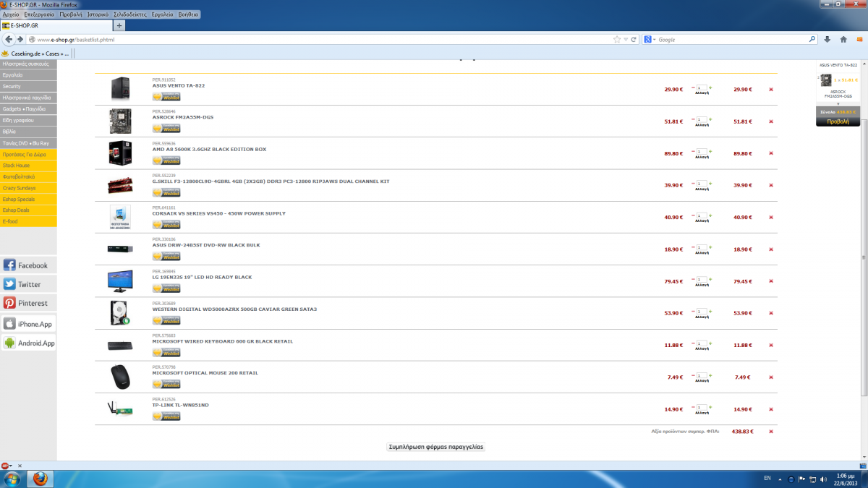868x488 pixels.
Task: Open Twitter sidebar link
Action: pyautogui.click(x=28, y=284)
